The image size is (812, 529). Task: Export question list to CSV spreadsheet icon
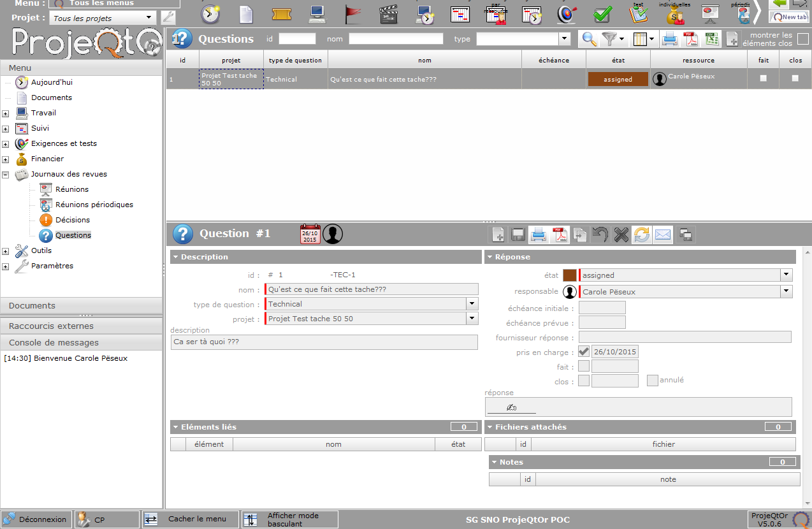[712, 39]
